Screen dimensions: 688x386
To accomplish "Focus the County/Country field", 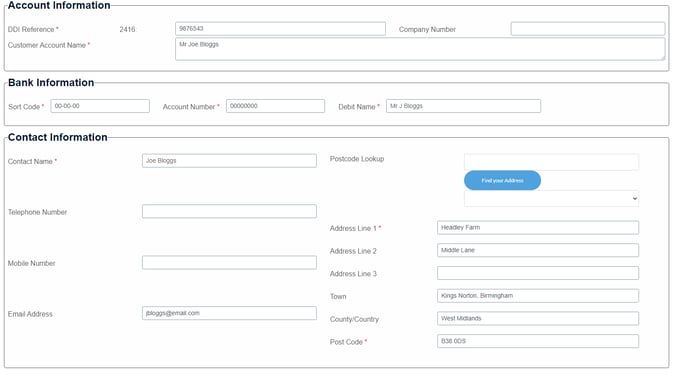I will click(x=538, y=318).
